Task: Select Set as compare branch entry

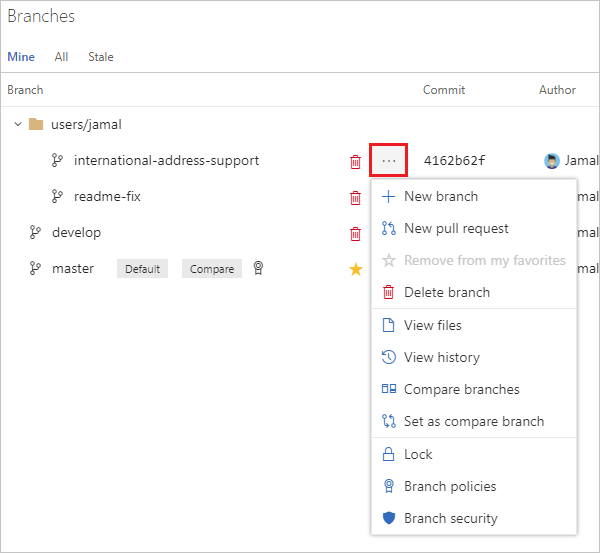Action: click(x=474, y=421)
